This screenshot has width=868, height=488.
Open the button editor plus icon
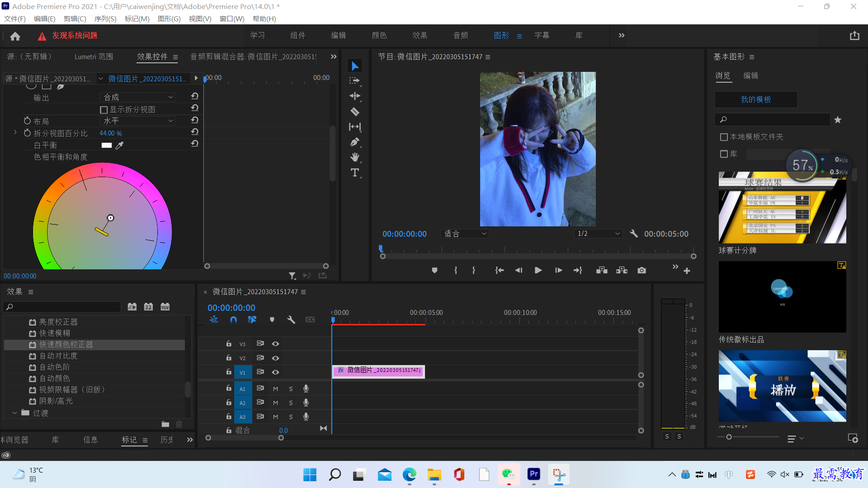[687, 271]
